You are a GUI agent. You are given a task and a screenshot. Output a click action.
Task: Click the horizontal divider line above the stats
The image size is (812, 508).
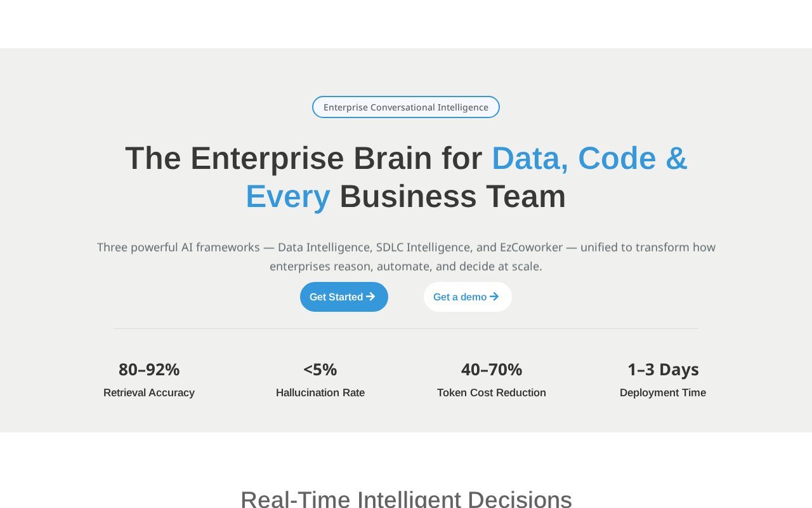[406, 328]
